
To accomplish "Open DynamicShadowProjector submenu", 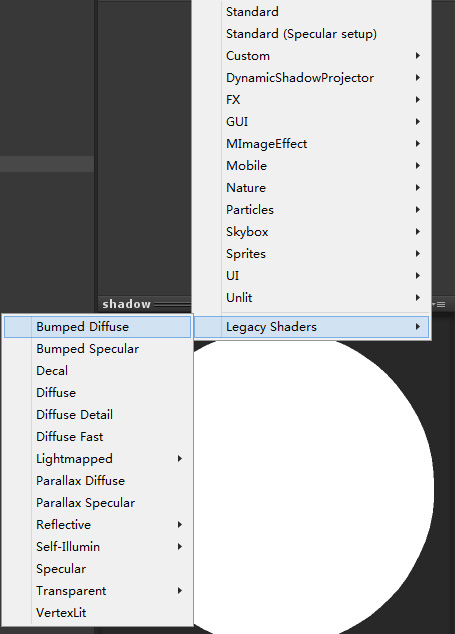I will pyautogui.click(x=311, y=78).
